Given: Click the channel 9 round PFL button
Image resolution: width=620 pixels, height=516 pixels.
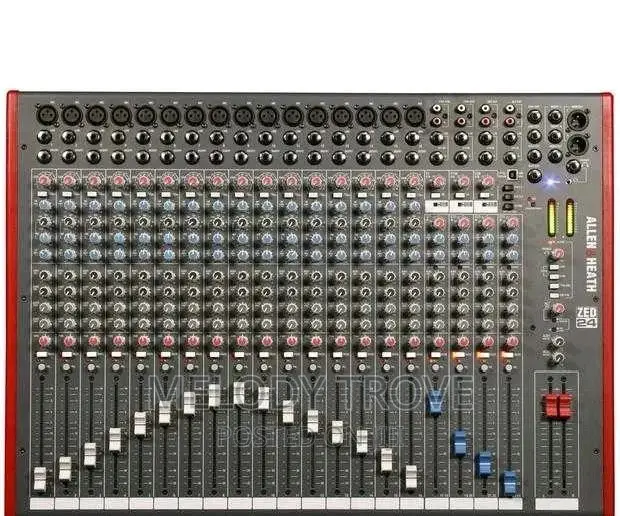Looking at the screenshot, I should [x=239, y=367].
